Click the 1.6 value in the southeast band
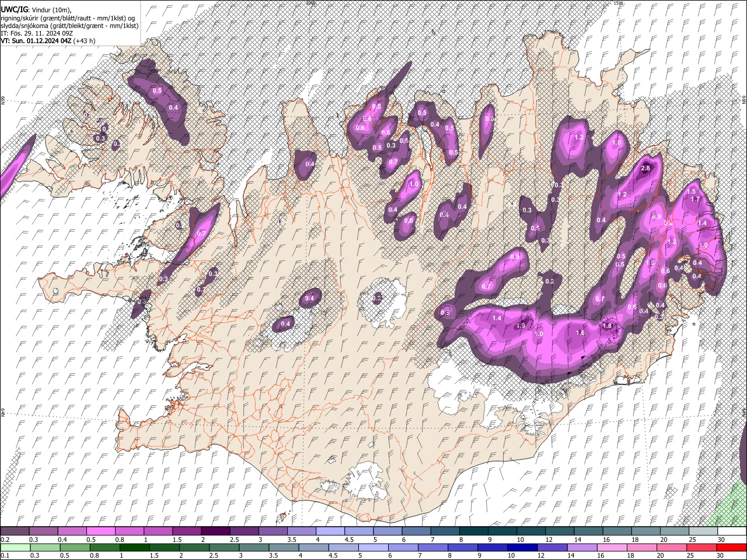The width and height of the screenshot is (747, 560). point(580,333)
